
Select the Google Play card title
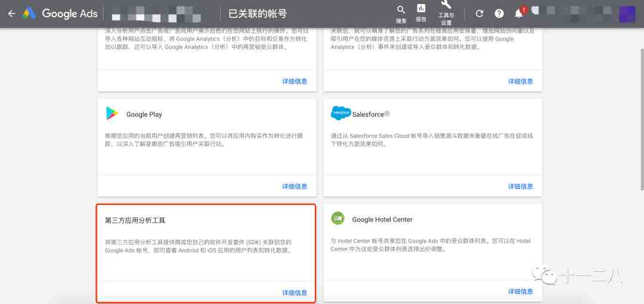(x=144, y=114)
